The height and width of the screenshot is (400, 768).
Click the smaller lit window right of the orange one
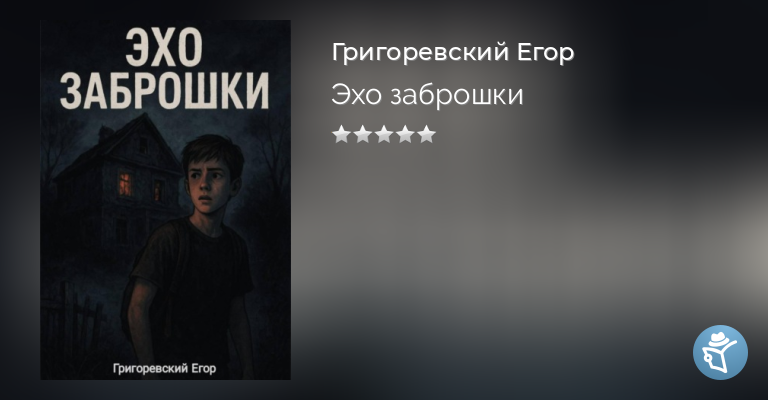click(x=159, y=191)
